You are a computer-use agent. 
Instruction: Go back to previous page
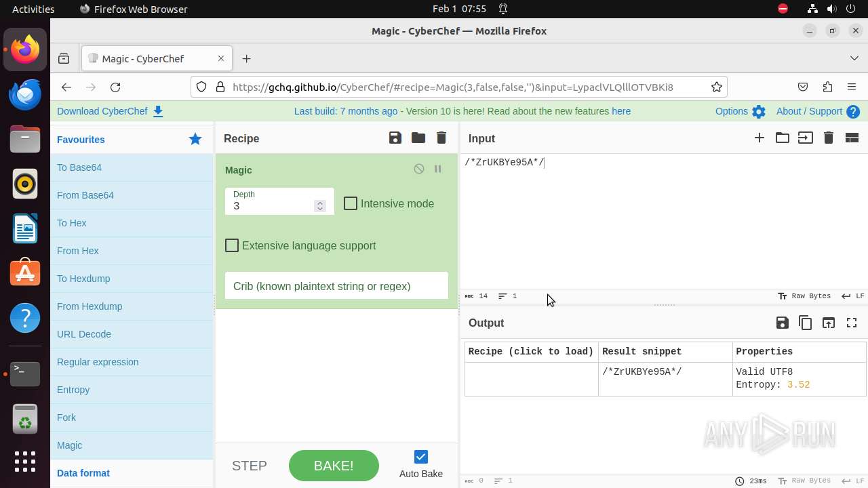(x=66, y=87)
